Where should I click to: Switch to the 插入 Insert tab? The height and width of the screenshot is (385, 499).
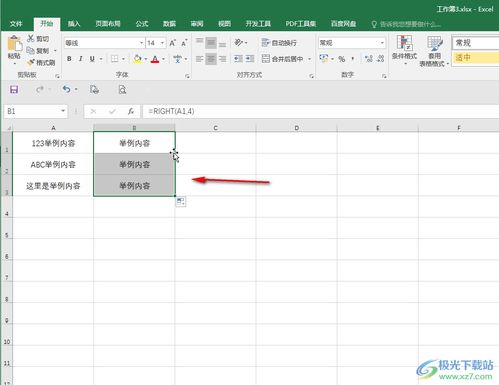tap(74, 24)
